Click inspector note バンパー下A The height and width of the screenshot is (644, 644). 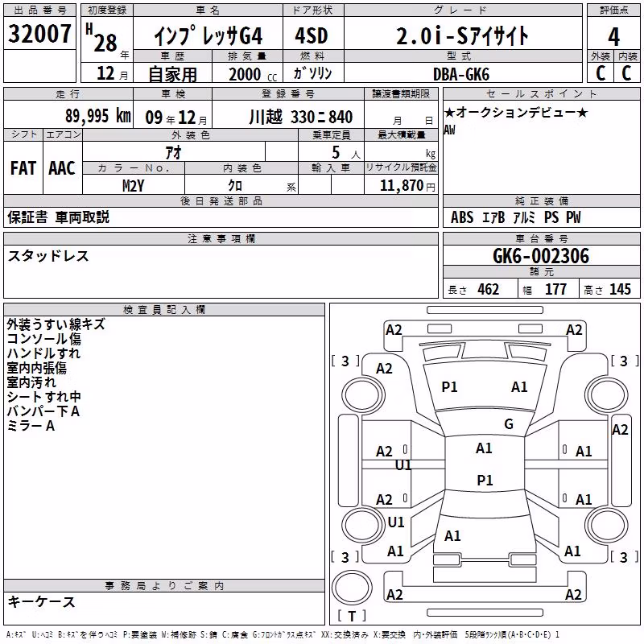click(43, 411)
